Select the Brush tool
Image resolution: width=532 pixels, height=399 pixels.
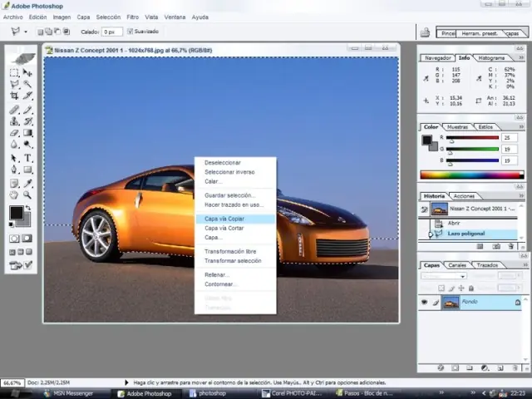[x=27, y=110]
